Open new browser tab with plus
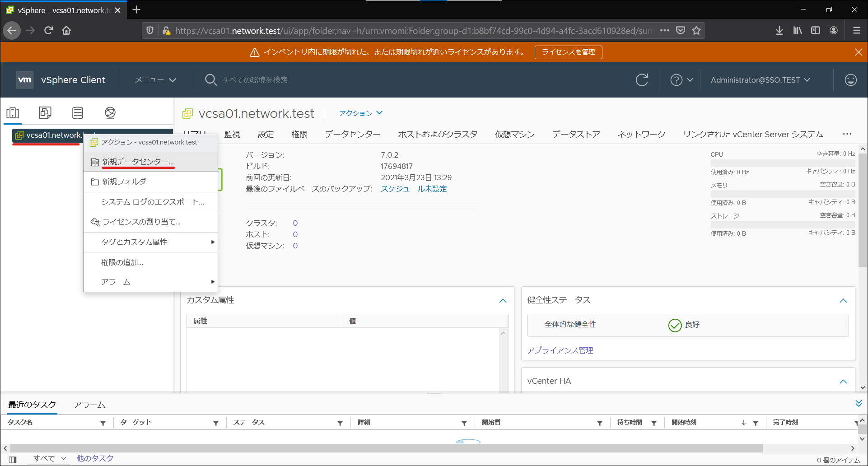The height and width of the screenshot is (466, 868). point(136,9)
